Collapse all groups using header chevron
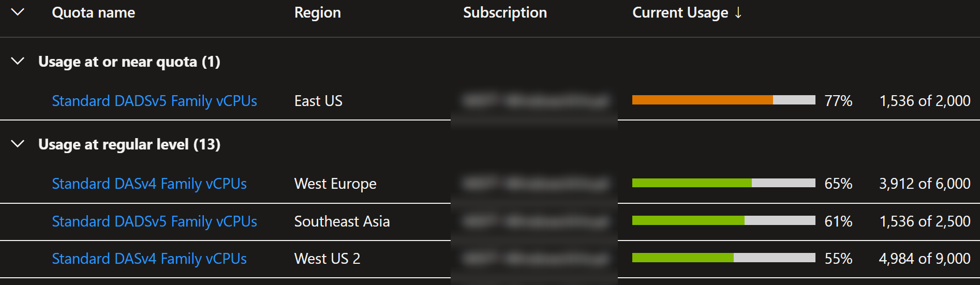The height and width of the screenshot is (285, 980). (18, 12)
